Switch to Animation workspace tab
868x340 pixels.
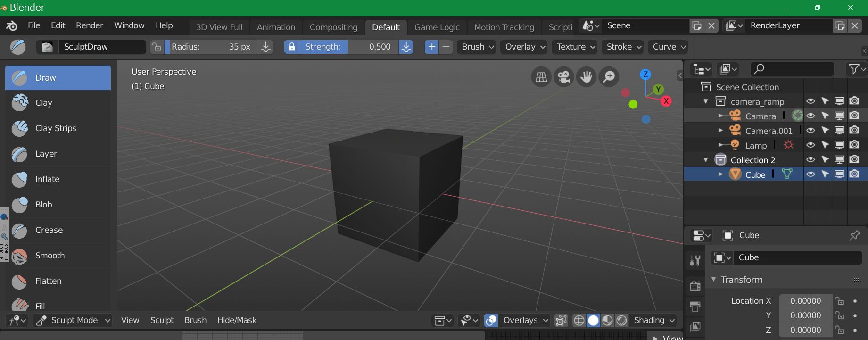pyautogui.click(x=276, y=27)
